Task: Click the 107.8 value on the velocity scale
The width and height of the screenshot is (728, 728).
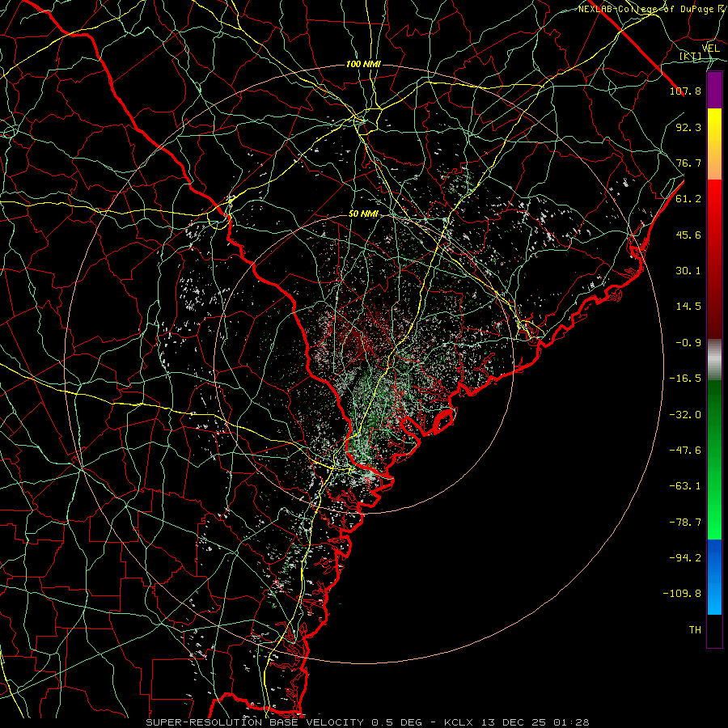Action: (685, 91)
